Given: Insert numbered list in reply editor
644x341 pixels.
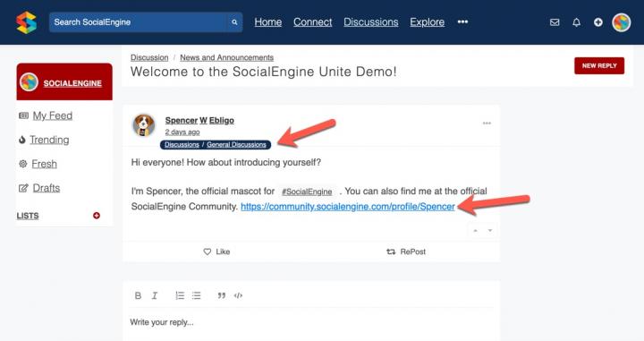Looking at the screenshot, I should (180, 295).
